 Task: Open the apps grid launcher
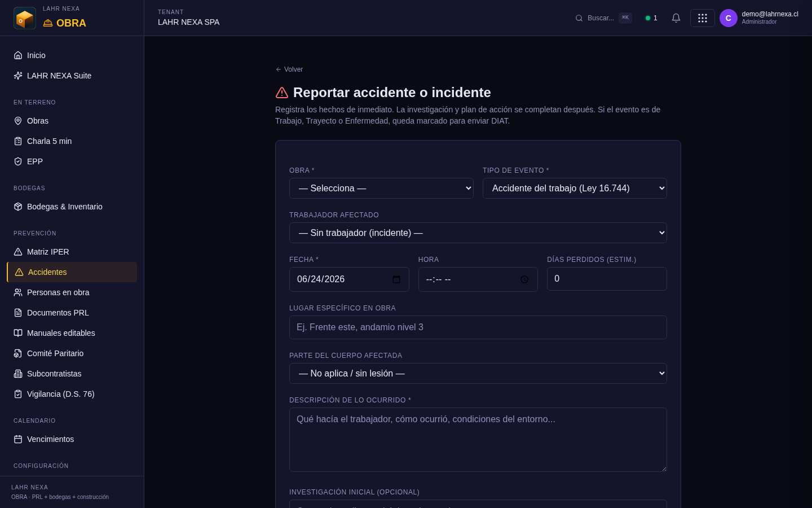point(703,18)
